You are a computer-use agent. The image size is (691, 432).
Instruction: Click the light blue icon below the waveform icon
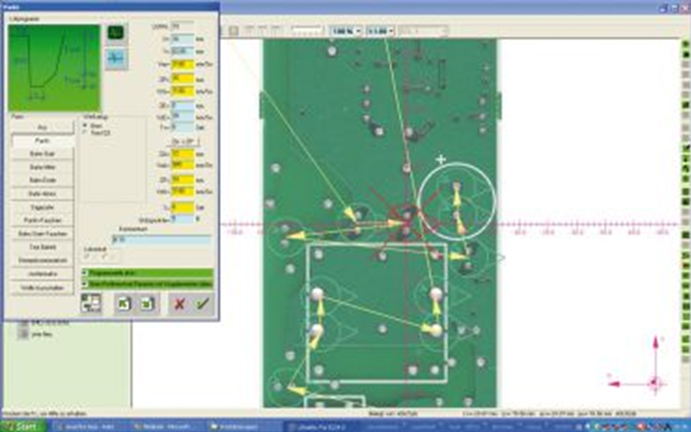pyautogui.click(x=116, y=58)
